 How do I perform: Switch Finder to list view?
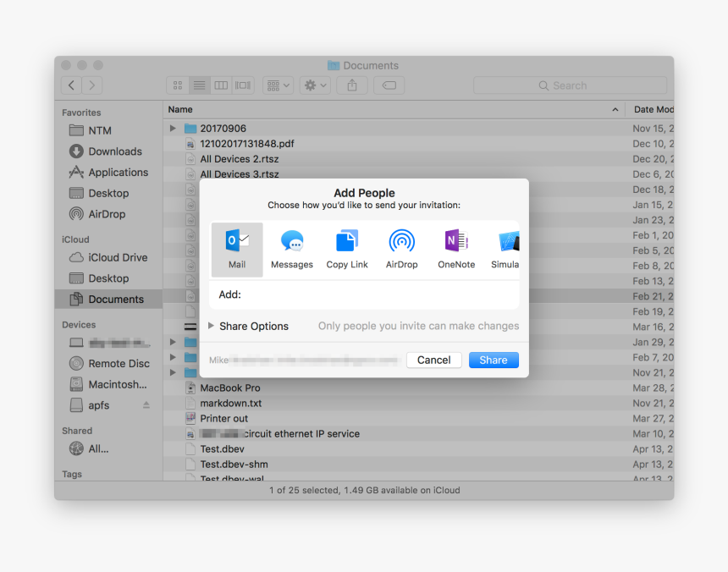[x=199, y=85]
